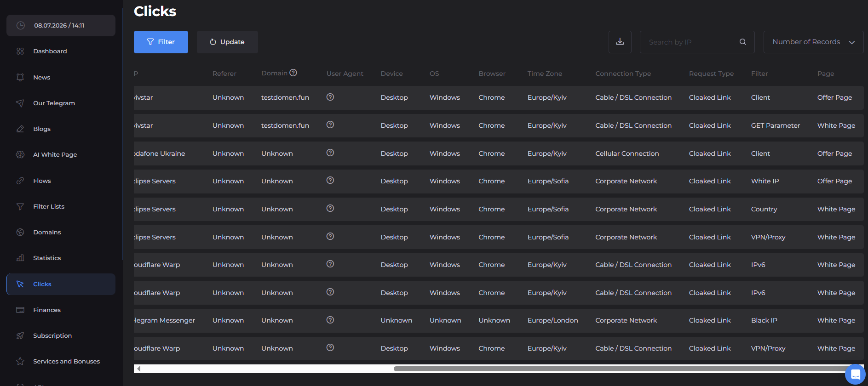Click the Filter Lists funnel icon

20,206
